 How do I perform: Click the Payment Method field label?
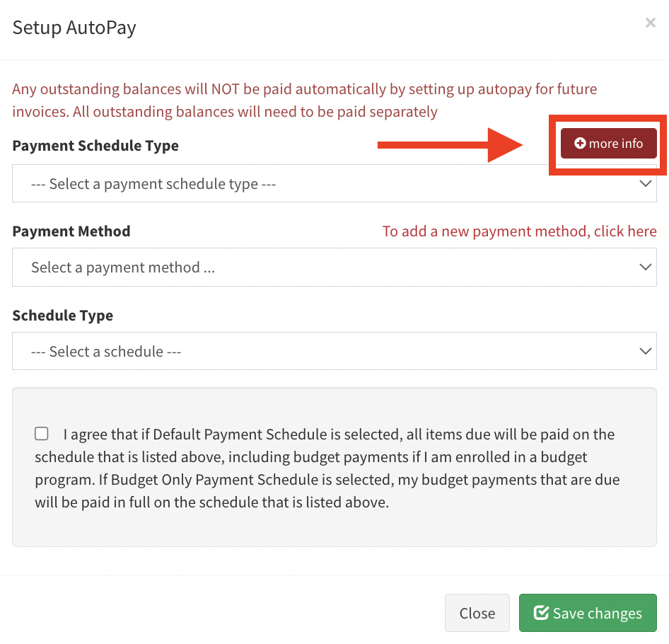[x=71, y=231]
